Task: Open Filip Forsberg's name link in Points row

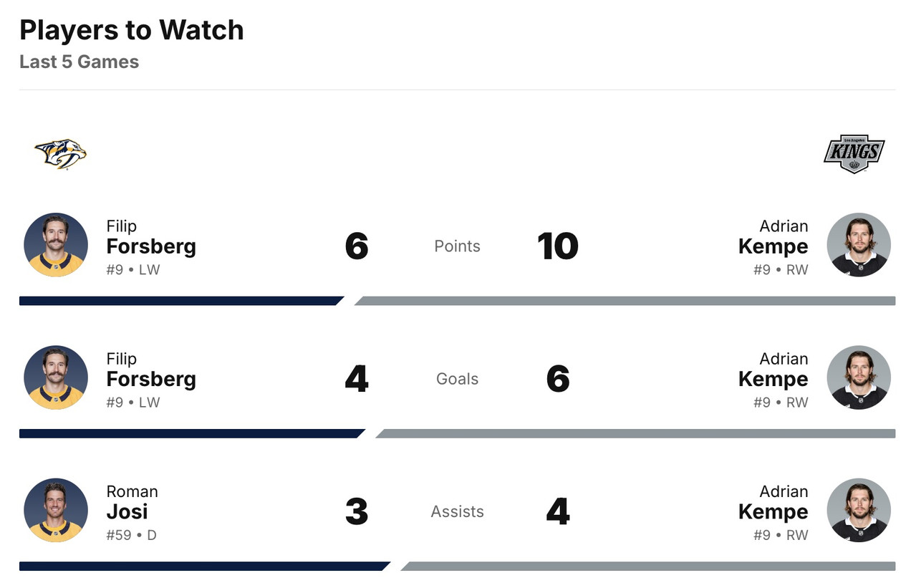Action: tap(151, 238)
